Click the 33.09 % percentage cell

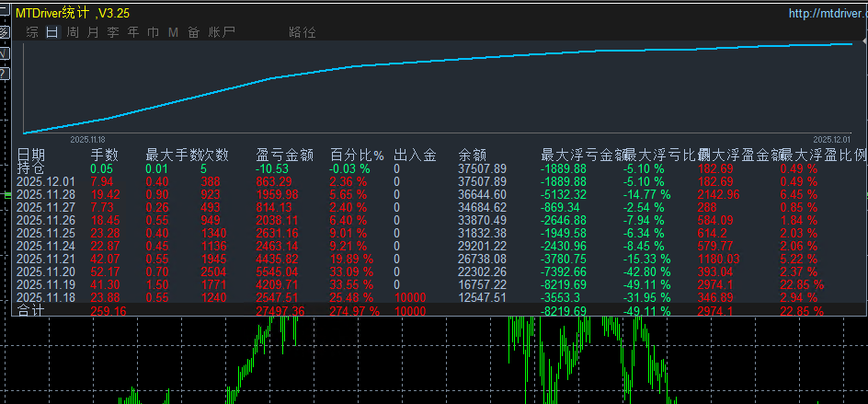[353, 272]
